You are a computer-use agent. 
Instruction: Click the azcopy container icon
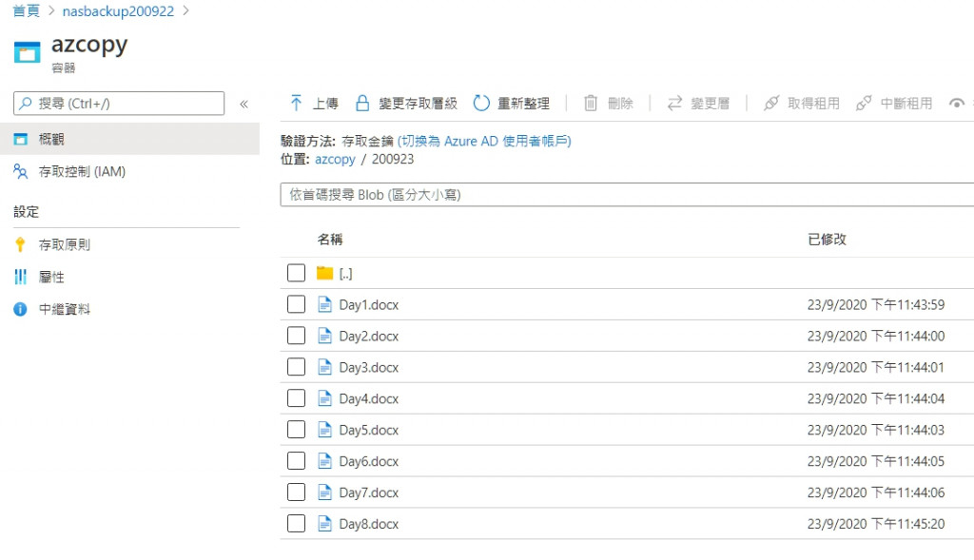tap(27, 52)
